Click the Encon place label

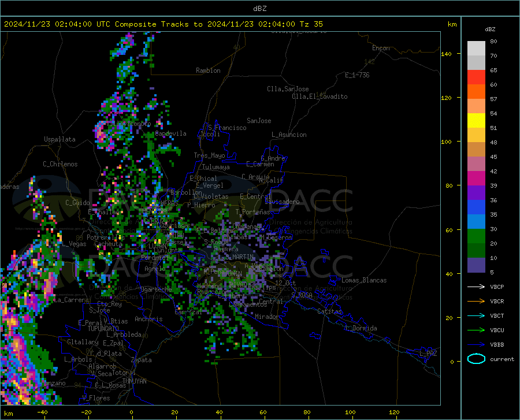point(381,48)
